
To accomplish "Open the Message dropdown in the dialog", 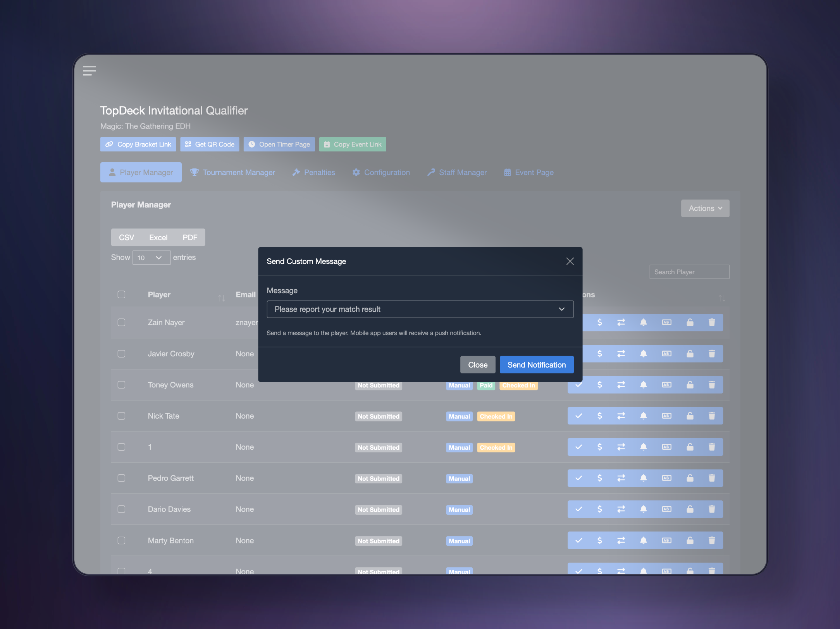I will tap(420, 309).
